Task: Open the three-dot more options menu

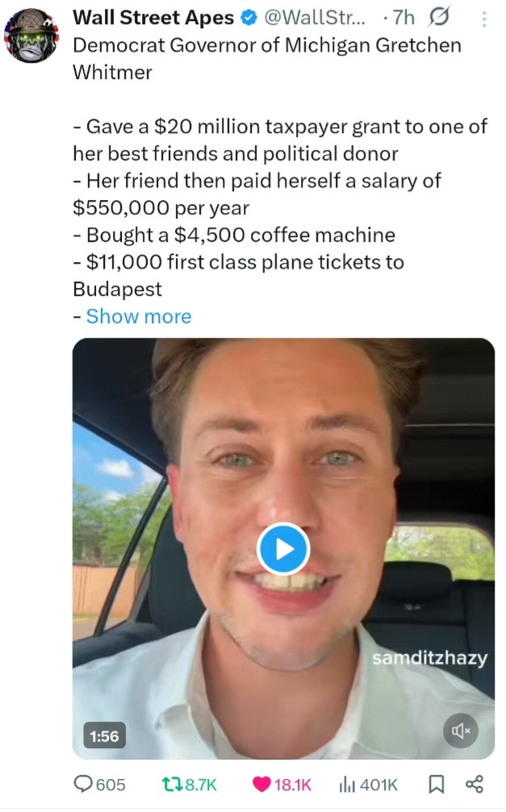Action: click(483, 18)
